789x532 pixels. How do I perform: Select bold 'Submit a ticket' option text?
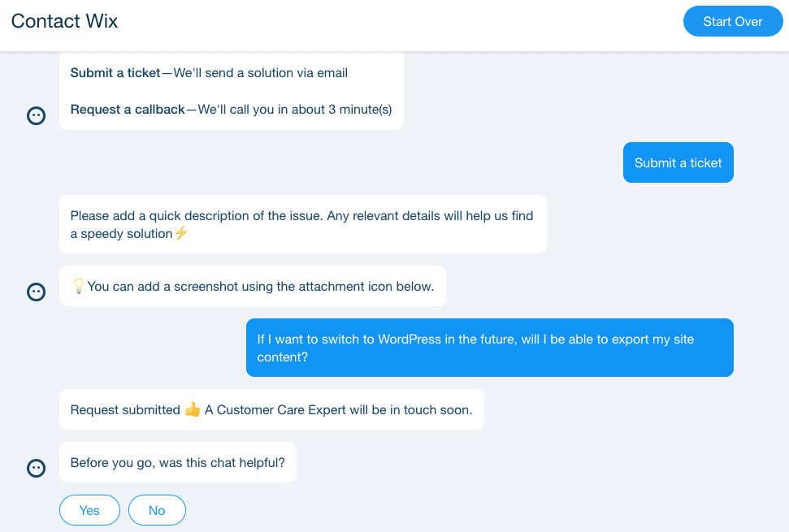[x=115, y=73]
